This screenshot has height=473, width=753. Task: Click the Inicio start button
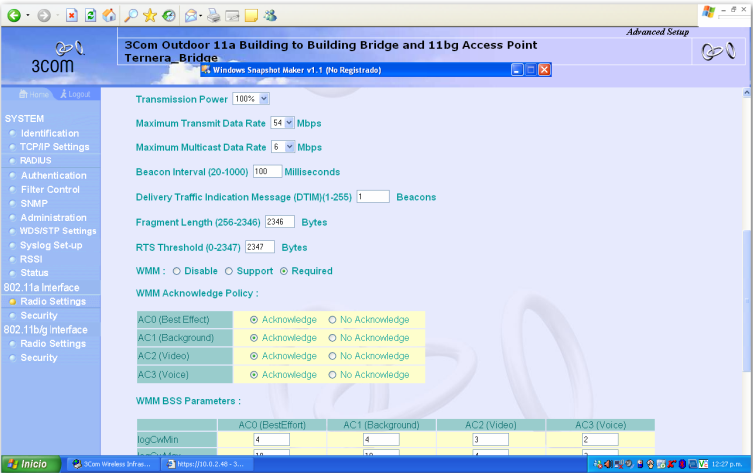29,464
